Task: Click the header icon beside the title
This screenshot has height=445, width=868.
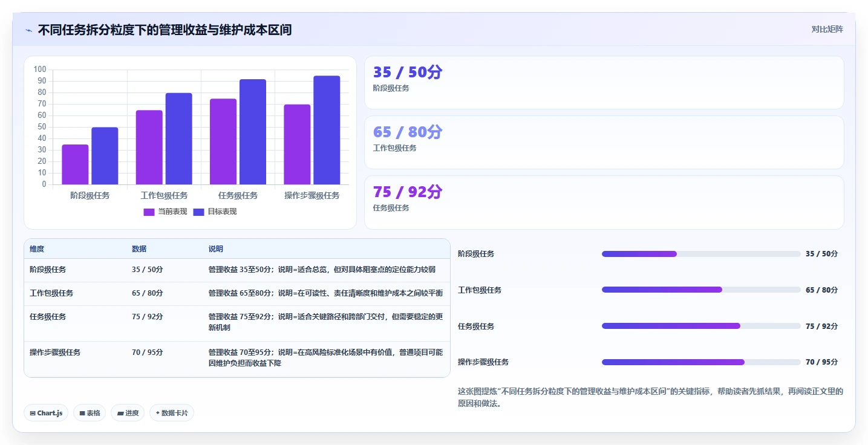Action: pos(28,30)
